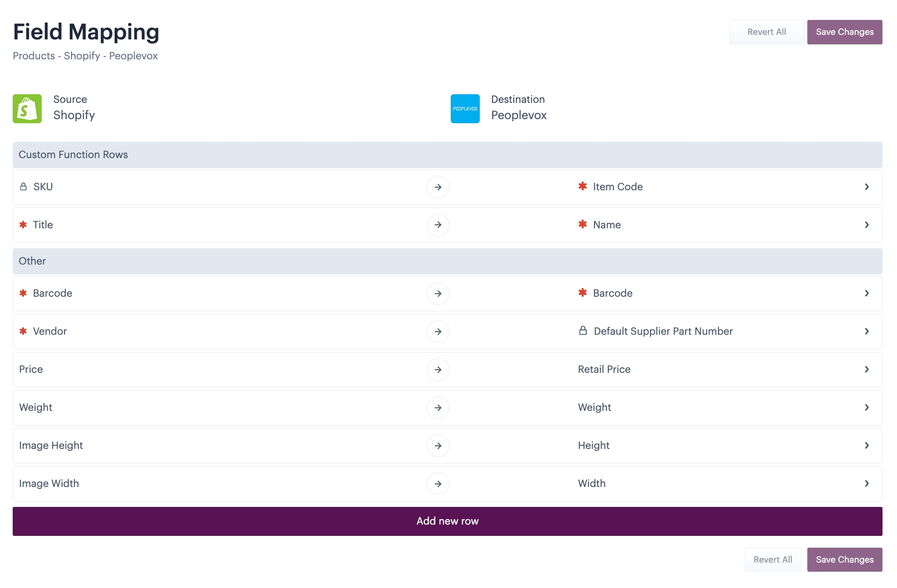The image size is (897, 588).
Task: Click the Peoplevox destination logo icon
Action: (x=465, y=109)
